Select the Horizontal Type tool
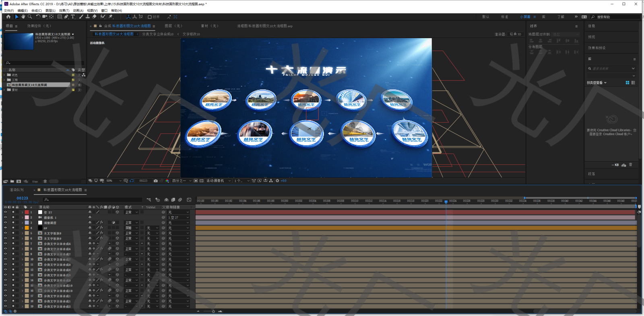Viewport: 644px width, 316px height. click(x=73, y=17)
